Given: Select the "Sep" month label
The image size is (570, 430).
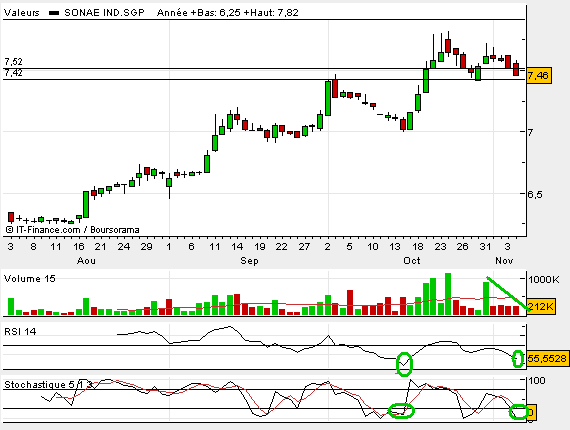Looking at the screenshot, I should click(x=249, y=261).
